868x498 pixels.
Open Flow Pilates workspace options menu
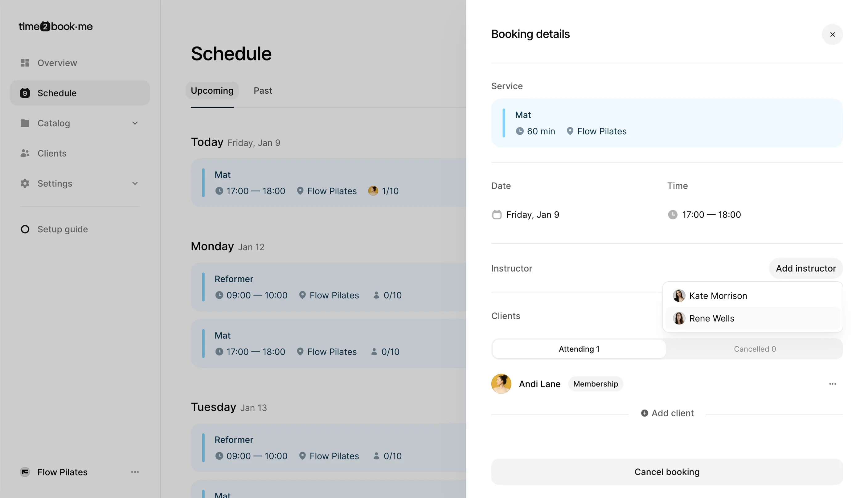(135, 472)
